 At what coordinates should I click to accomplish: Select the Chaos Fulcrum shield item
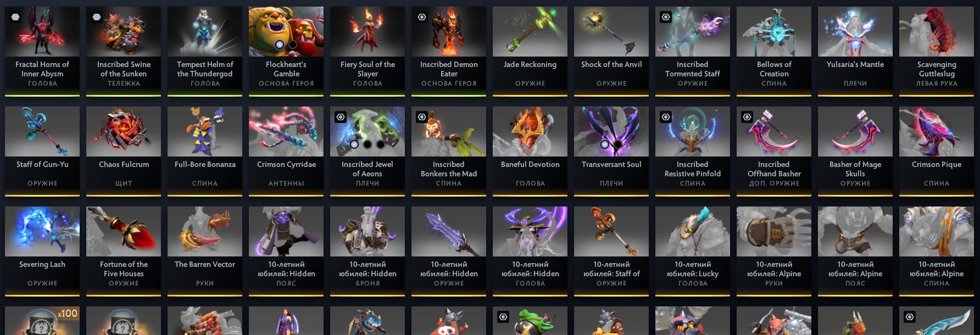coord(124,152)
